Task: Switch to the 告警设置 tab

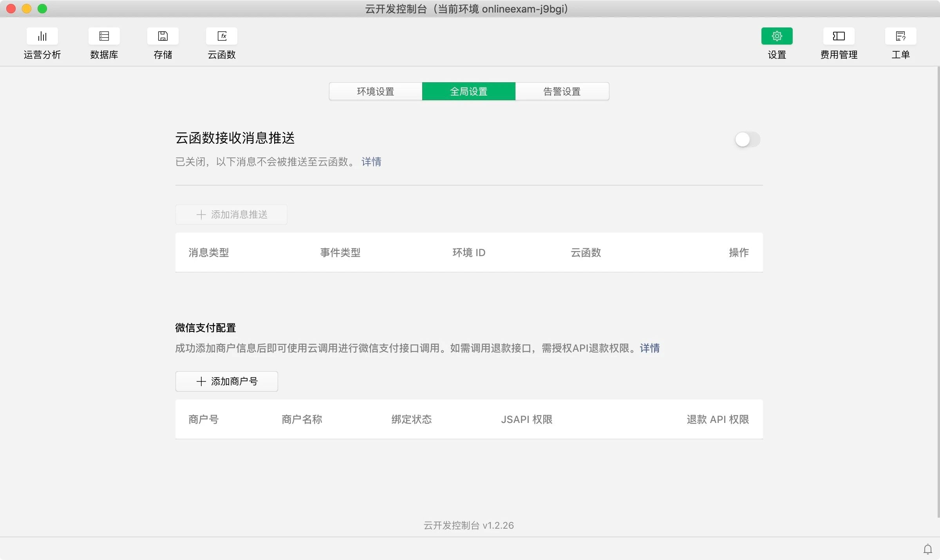Action: [562, 92]
